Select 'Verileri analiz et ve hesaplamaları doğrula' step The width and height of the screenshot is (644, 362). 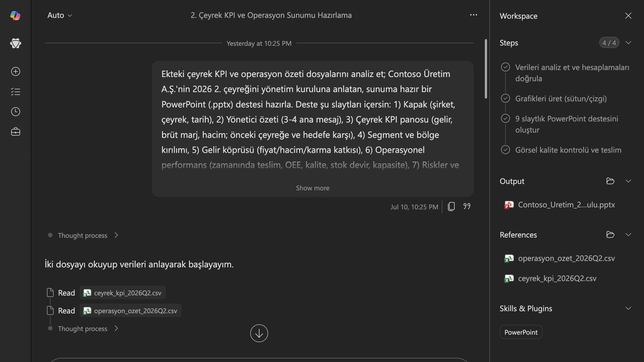(x=572, y=73)
